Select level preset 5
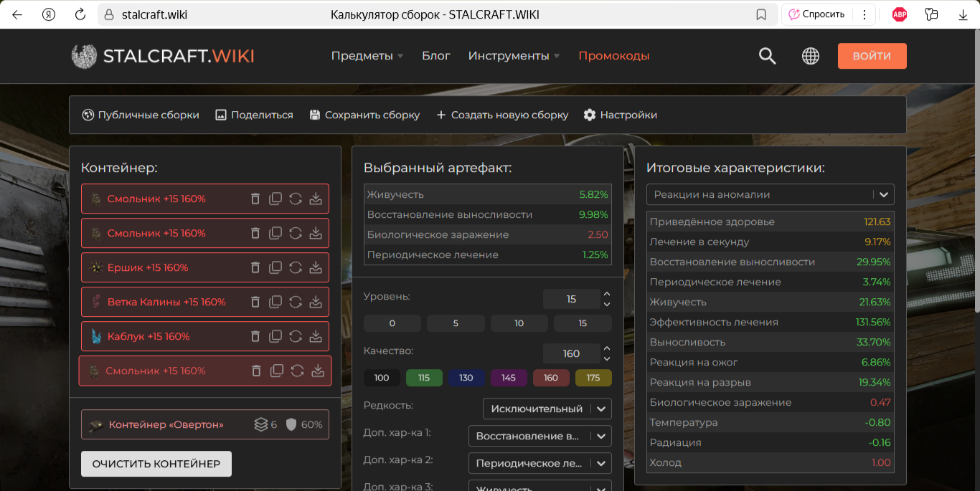 click(x=456, y=323)
